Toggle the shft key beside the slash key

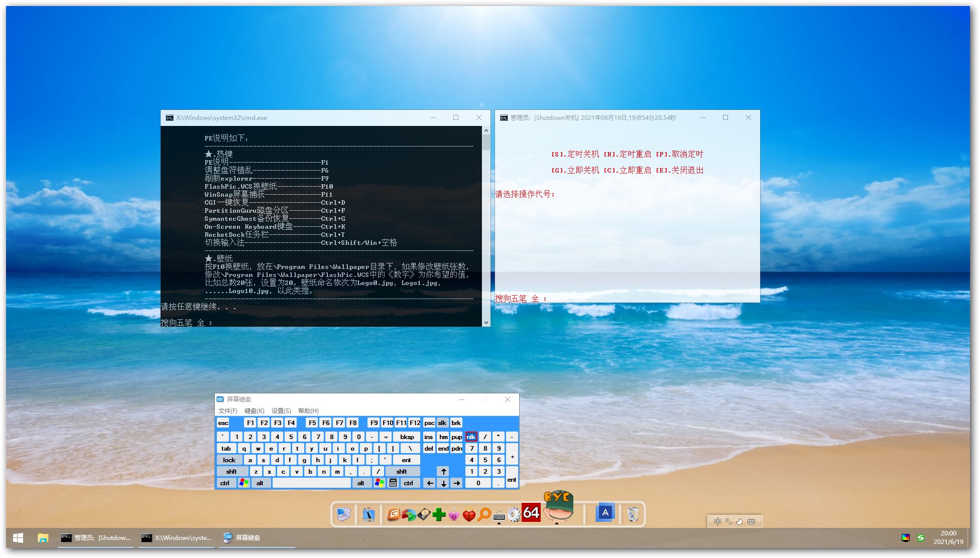(x=402, y=471)
